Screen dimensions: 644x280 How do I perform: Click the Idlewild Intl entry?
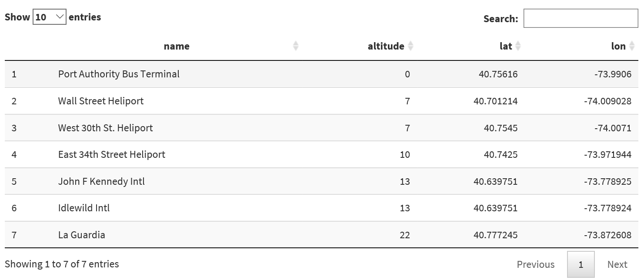click(84, 208)
